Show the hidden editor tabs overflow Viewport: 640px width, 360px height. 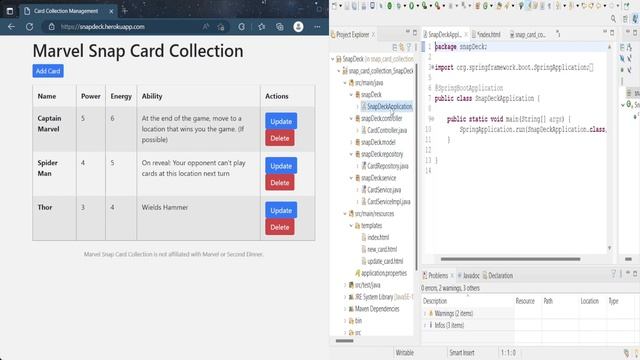point(558,34)
